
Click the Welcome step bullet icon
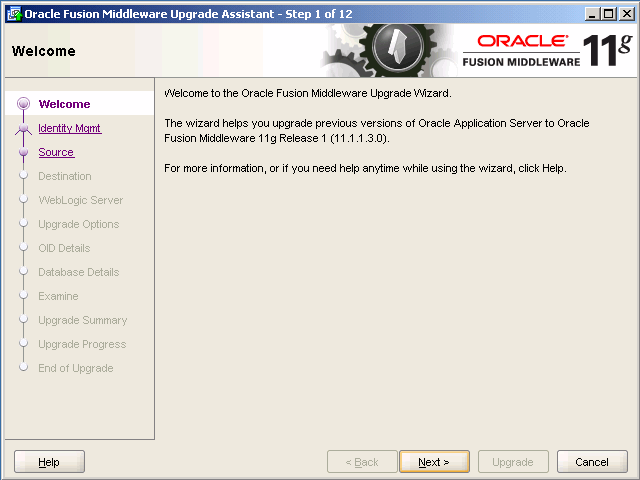[23, 104]
